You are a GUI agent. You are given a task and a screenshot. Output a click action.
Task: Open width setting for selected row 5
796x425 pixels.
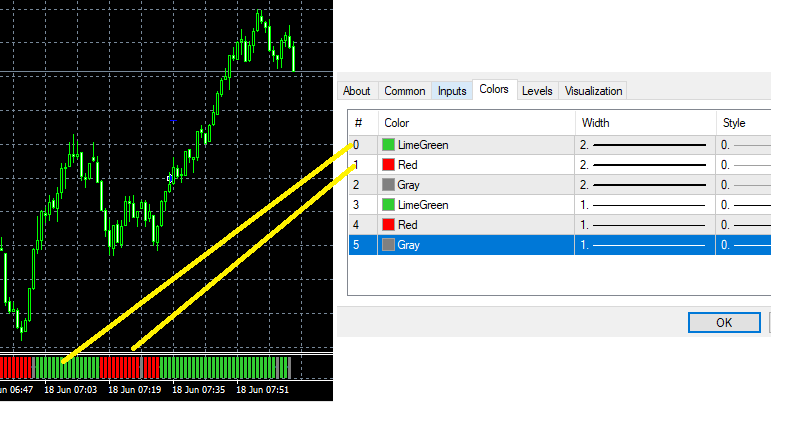pyautogui.click(x=645, y=245)
